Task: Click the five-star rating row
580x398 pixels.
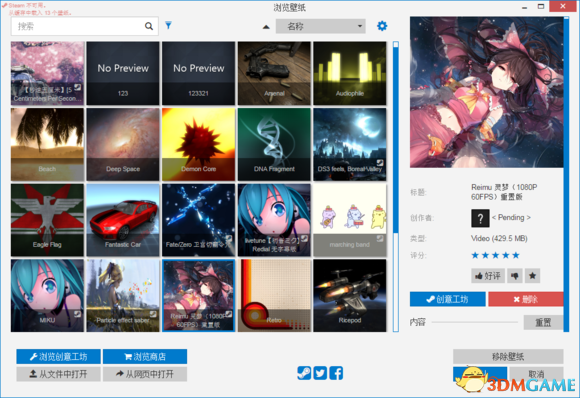Action: tap(495, 255)
